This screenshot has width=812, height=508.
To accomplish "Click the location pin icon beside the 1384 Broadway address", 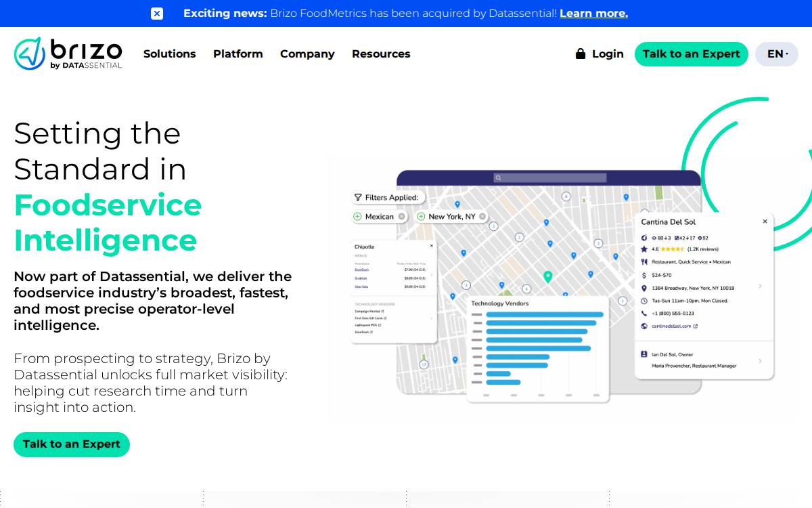I will (644, 289).
